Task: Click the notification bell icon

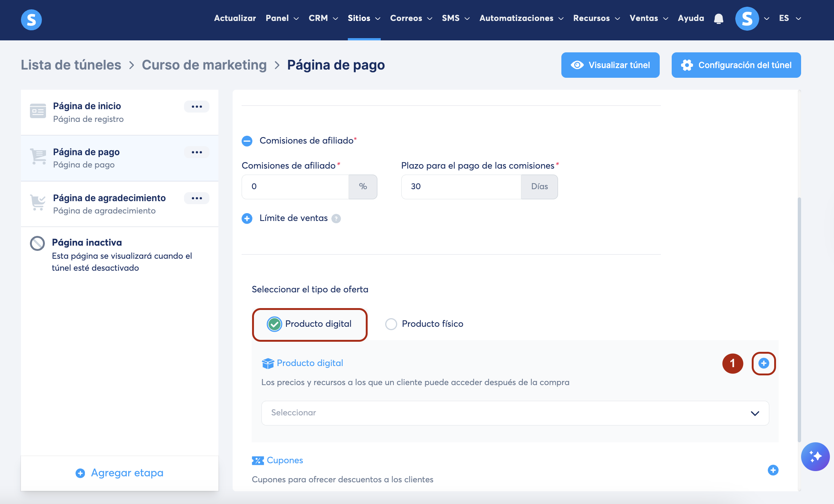Action: pos(718,18)
